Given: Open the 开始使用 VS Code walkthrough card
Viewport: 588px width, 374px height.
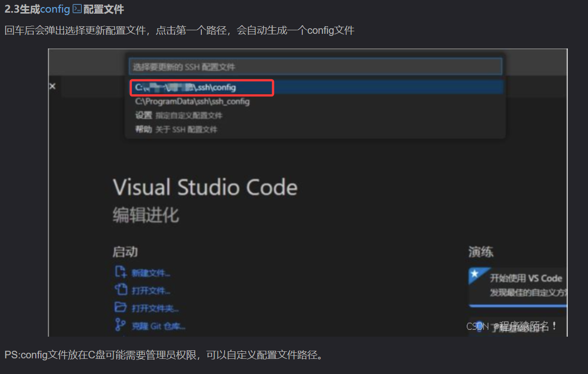Looking at the screenshot, I should [x=518, y=287].
